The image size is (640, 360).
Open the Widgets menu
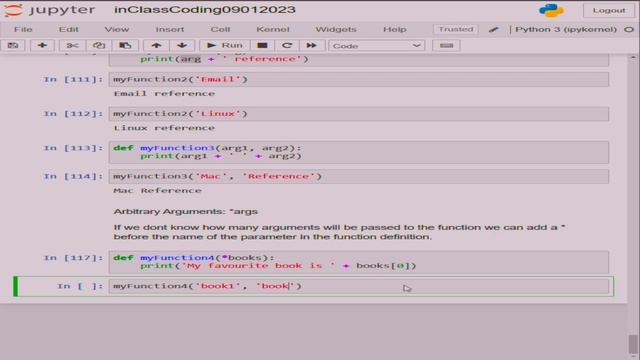pyautogui.click(x=336, y=29)
